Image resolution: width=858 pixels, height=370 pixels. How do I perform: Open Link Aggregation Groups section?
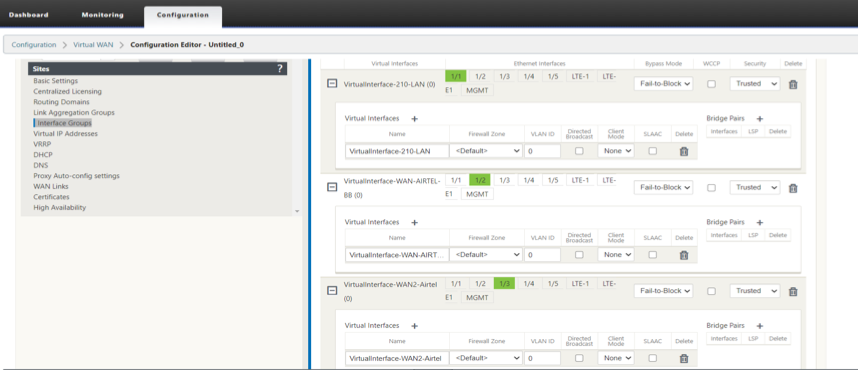[x=74, y=112]
